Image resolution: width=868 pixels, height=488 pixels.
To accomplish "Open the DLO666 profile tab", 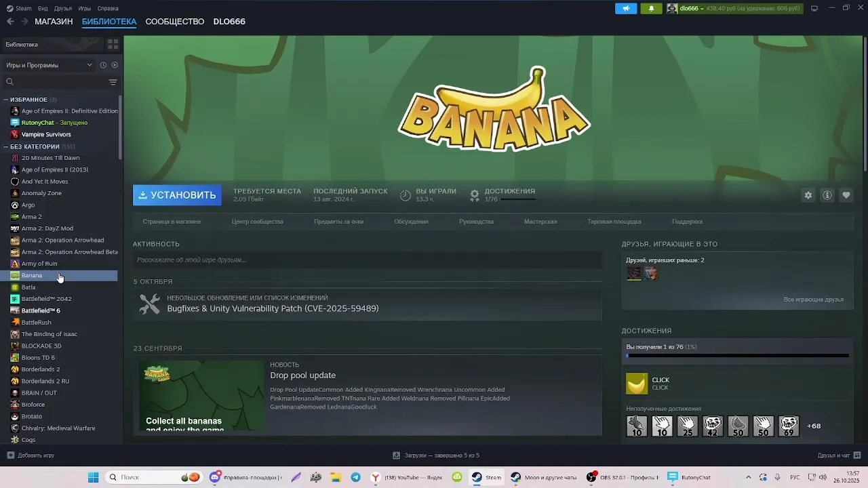I will [x=229, y=22].
